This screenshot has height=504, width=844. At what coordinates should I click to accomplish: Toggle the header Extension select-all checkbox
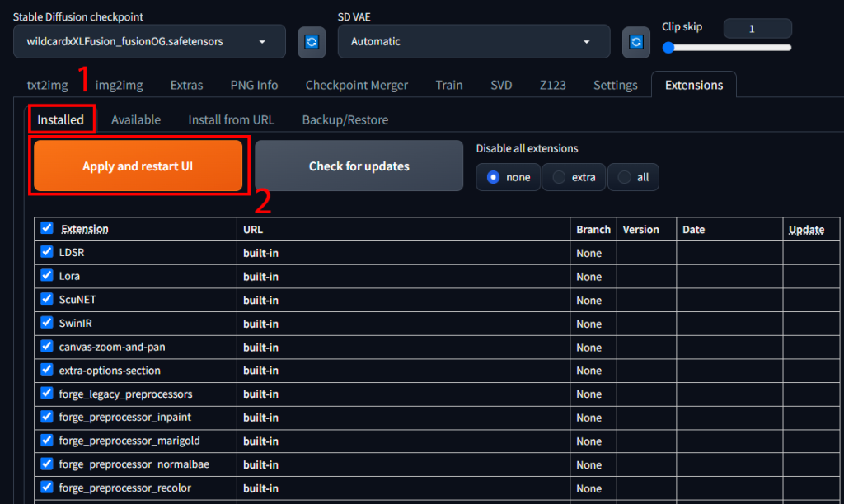pos(47,228)
